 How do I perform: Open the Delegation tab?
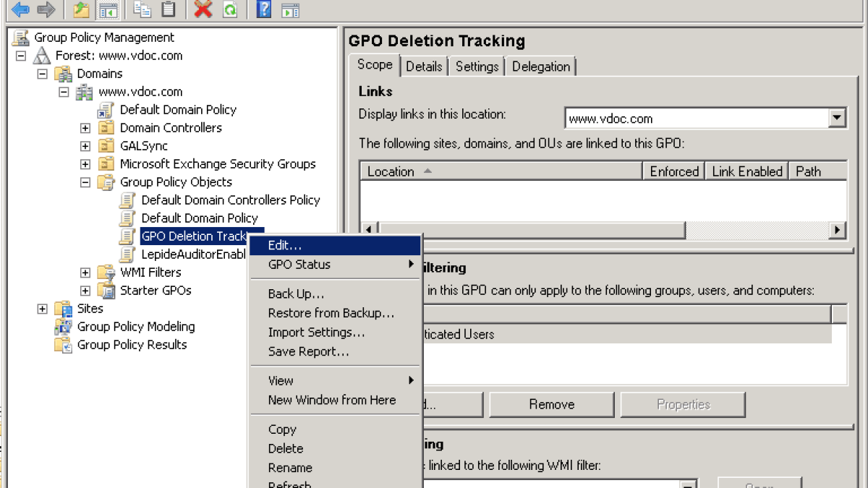541,67
